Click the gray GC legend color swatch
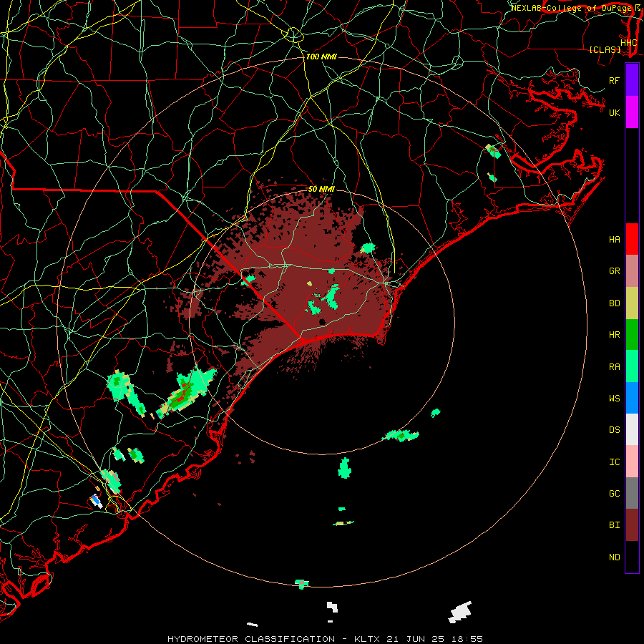The width and height of the screenshot is (644, 644). tap(632, 493)
